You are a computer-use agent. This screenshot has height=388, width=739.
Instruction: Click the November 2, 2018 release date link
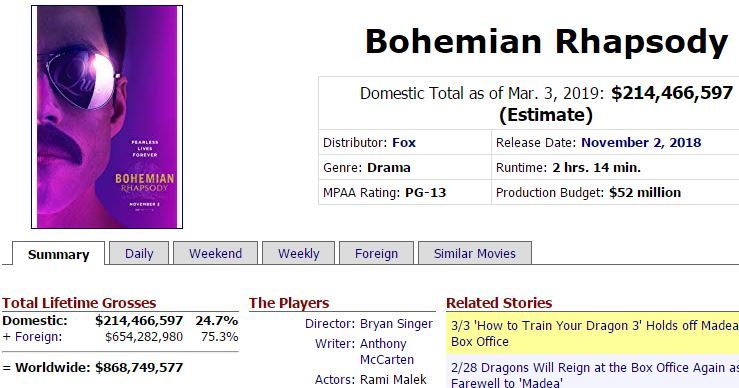pos(641,142)
